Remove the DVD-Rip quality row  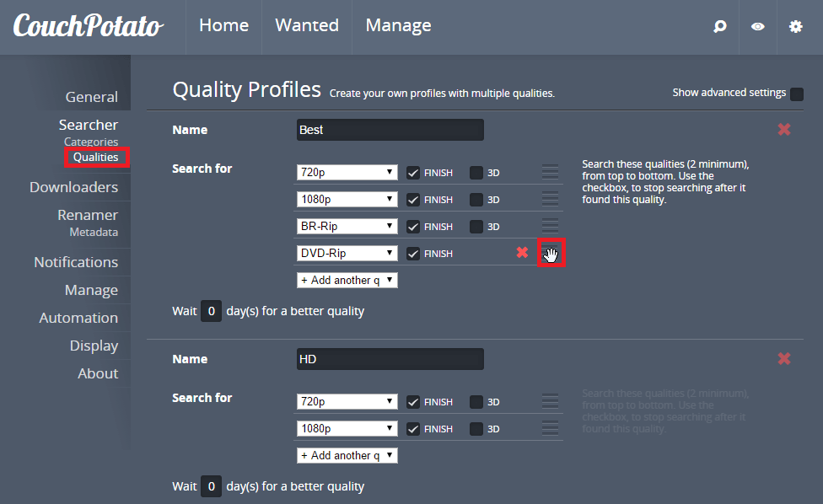pos(522,253)
